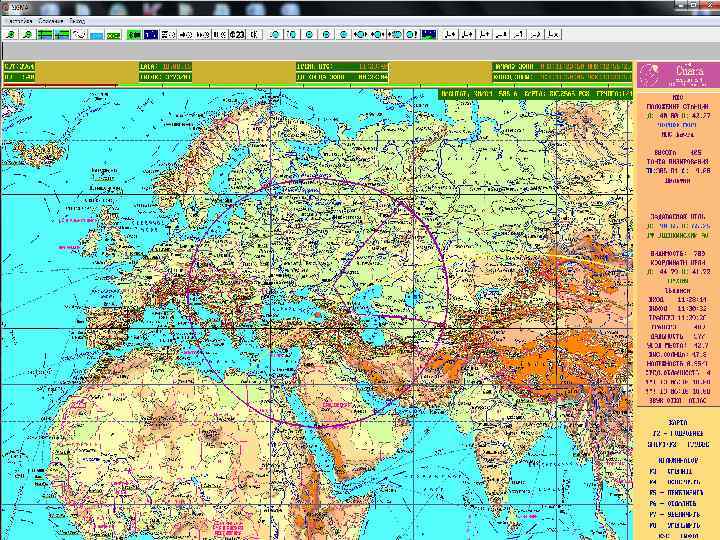
Task: Toggle the green and black toolbar button
Action: [133, 34]
